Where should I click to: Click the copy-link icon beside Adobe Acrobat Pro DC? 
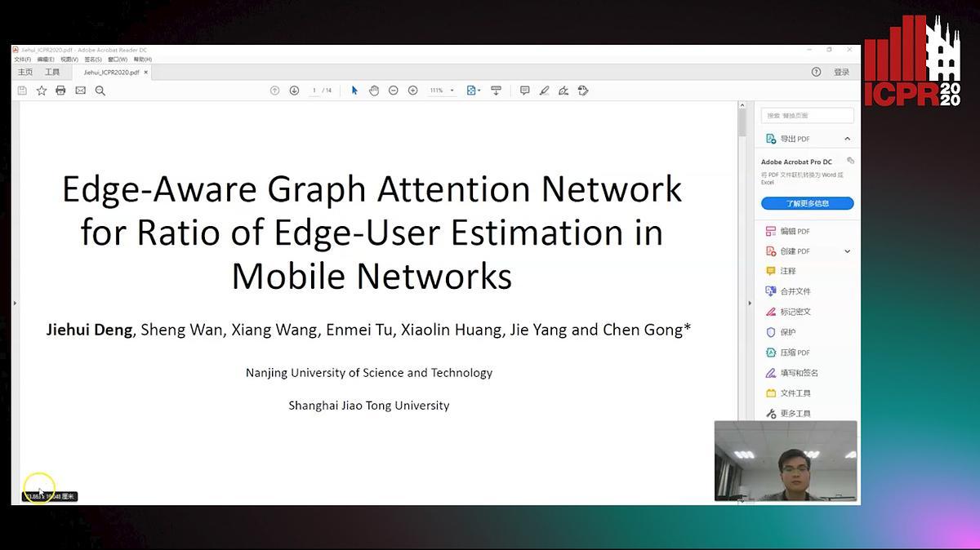tap(850, 161)
